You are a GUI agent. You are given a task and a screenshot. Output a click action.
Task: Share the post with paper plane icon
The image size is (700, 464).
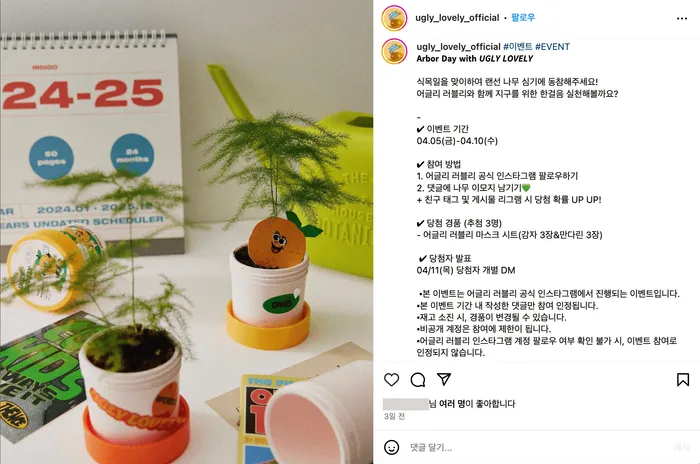[444, 379]
